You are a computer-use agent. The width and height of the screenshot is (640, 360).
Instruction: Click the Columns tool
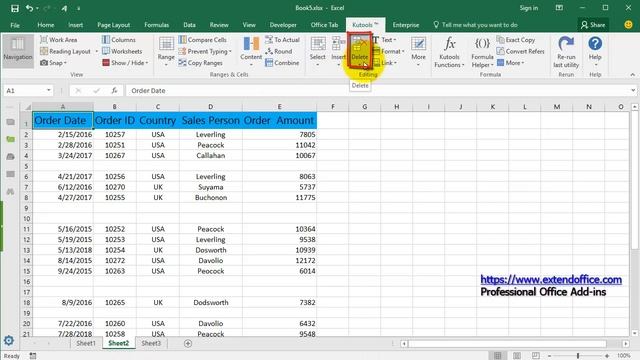click(x=118, y=40)
